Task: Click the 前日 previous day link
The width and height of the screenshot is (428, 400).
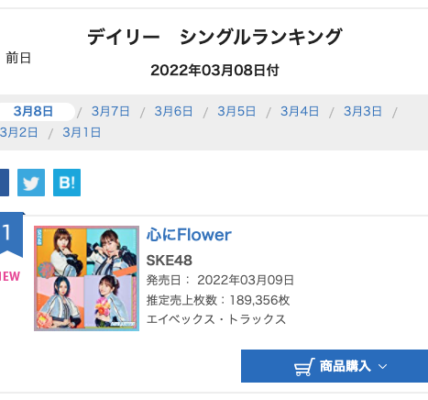Action: (18, 58)
